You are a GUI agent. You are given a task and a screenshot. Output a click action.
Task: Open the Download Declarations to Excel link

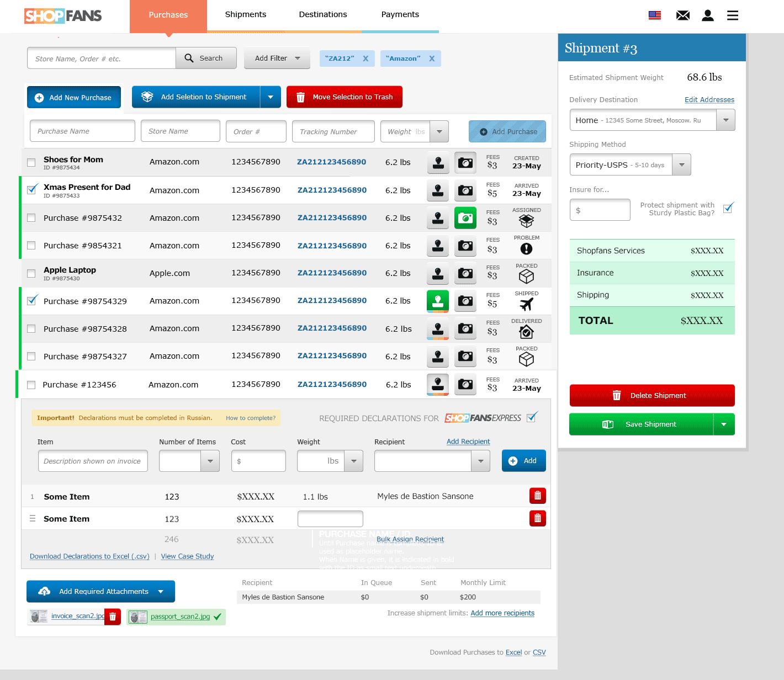(89, 556)
